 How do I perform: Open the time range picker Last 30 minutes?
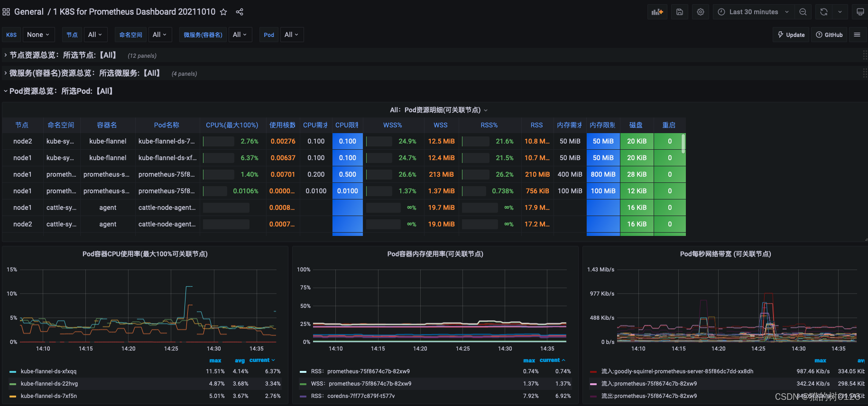[754, 12]
